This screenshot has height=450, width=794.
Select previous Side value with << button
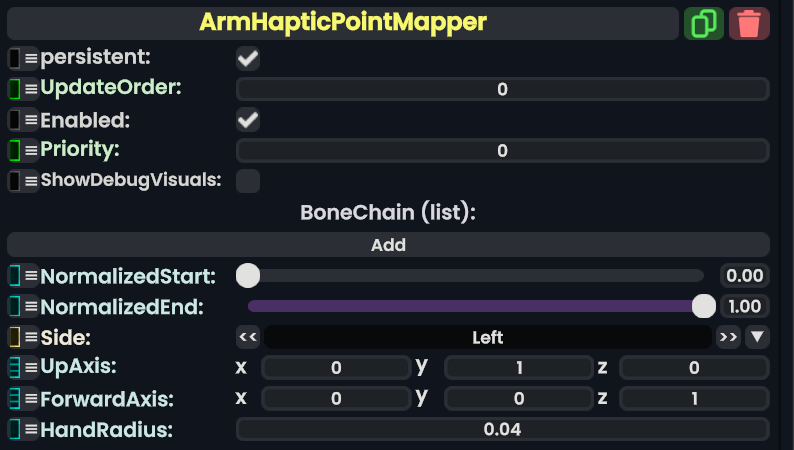click(x=248, y=337)
